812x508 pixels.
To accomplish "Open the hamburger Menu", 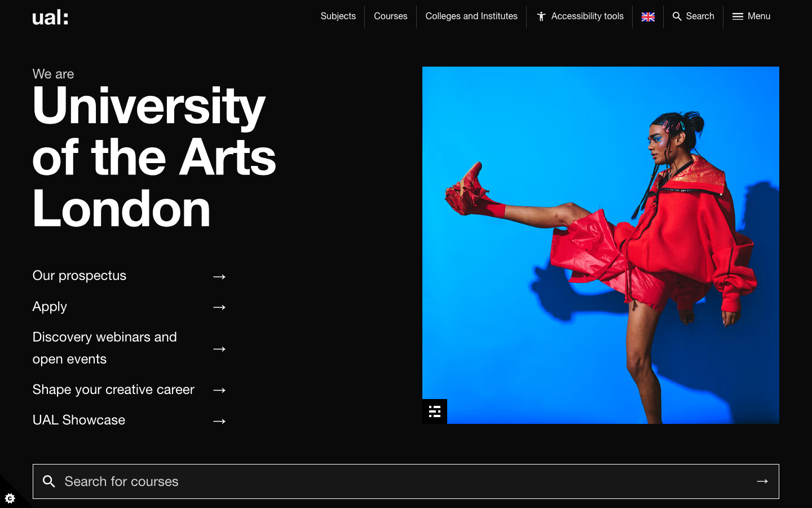I will (751, 16).
